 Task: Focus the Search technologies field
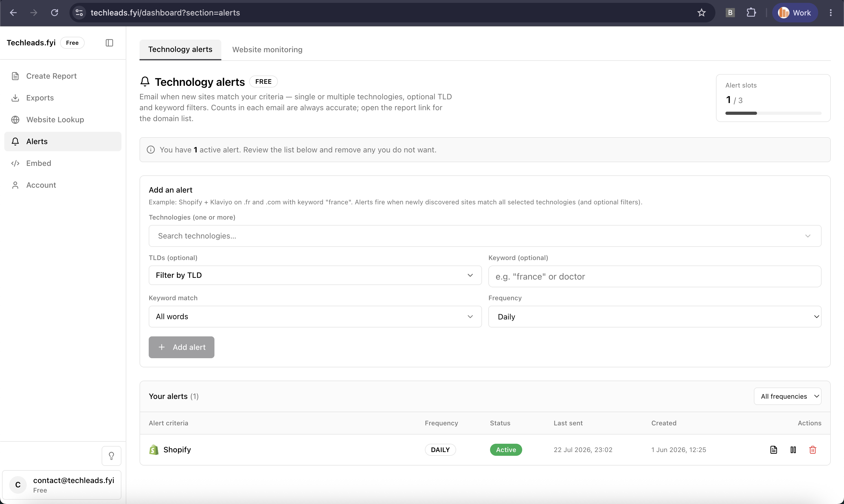485,236
